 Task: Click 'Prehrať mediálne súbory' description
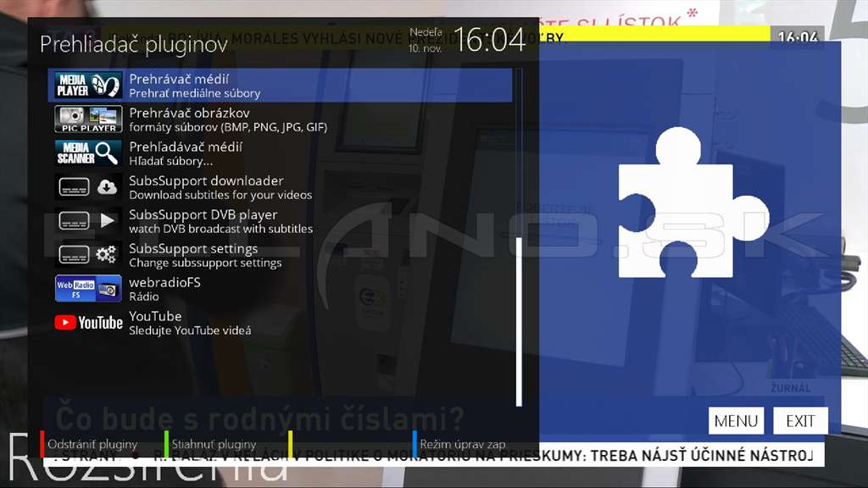click(x=194, y=93)
